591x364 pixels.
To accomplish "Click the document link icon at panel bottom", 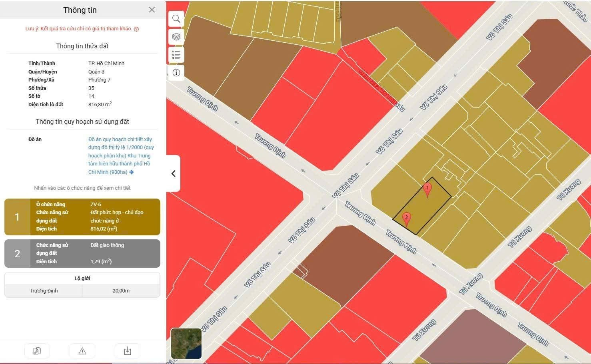I will coord(37,351).
